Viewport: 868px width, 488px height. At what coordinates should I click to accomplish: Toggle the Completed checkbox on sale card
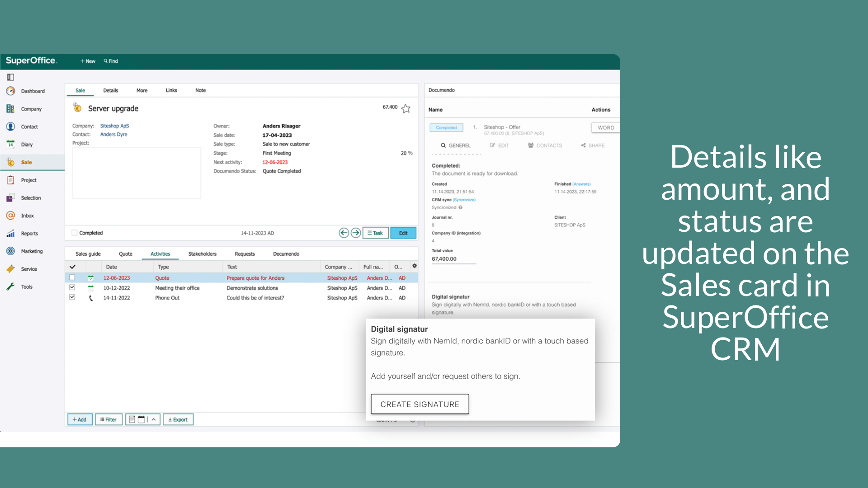(75, 233)
